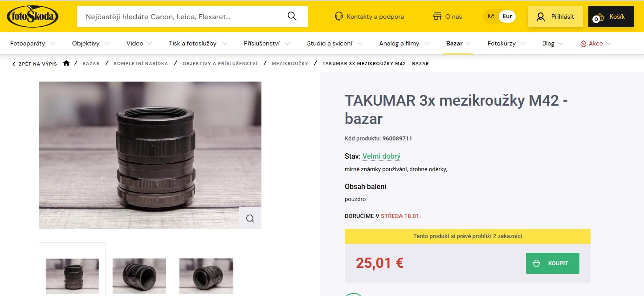
Task: Click the O nás store icon
Action: pos(437,16)
